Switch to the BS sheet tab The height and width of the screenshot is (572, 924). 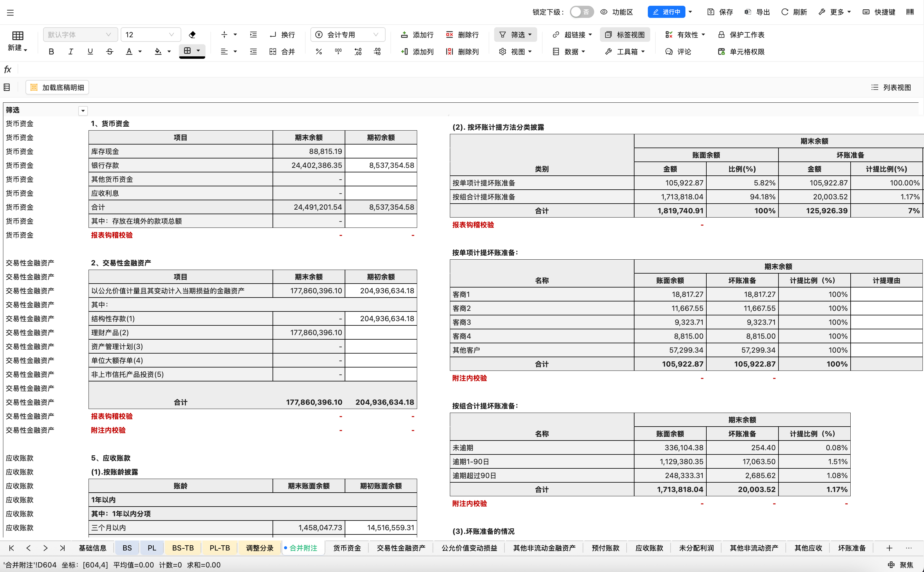point(127,548)
